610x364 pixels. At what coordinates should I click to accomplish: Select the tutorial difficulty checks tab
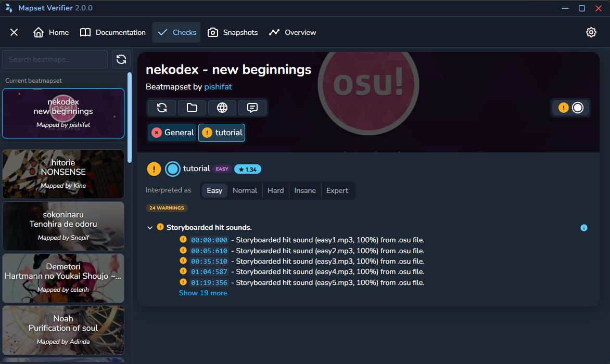click(x=222, y=133)
